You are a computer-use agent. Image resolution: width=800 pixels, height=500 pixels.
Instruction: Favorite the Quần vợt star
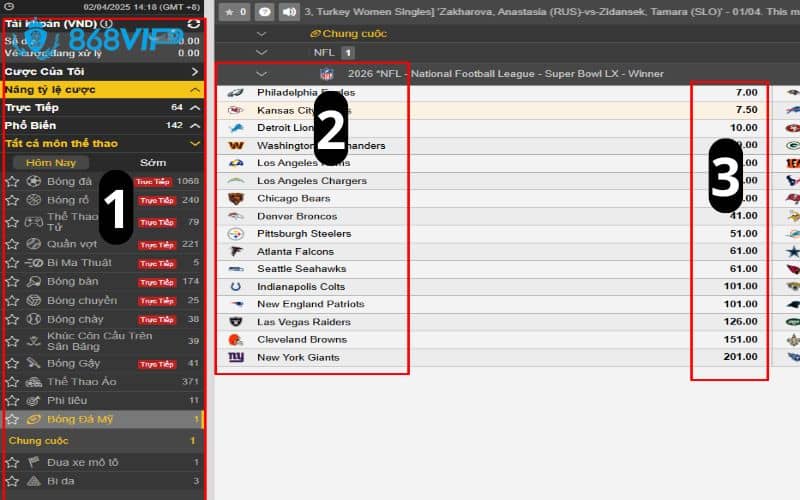pyautogui.click(x=12, y=244)
